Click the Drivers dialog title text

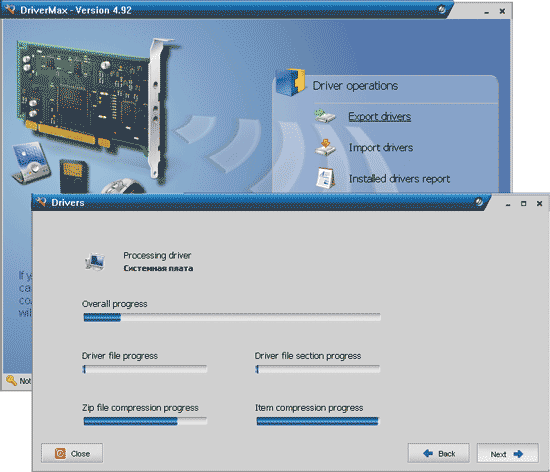68,203
